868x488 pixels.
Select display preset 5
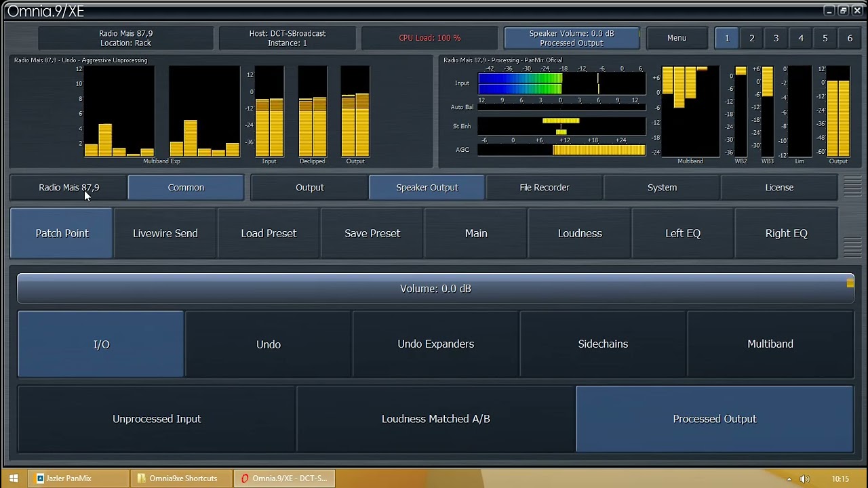[x=825, y=38]
